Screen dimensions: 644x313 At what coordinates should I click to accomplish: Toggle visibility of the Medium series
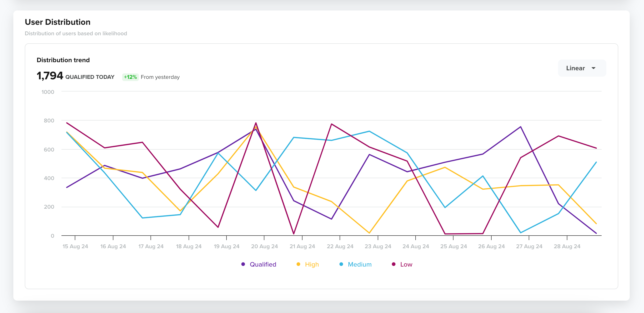pos(359,264)
